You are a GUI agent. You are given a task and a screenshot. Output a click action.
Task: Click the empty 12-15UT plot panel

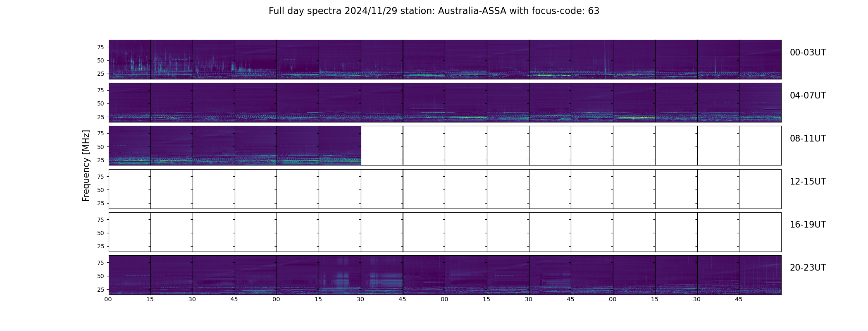(x=445, y=189)
